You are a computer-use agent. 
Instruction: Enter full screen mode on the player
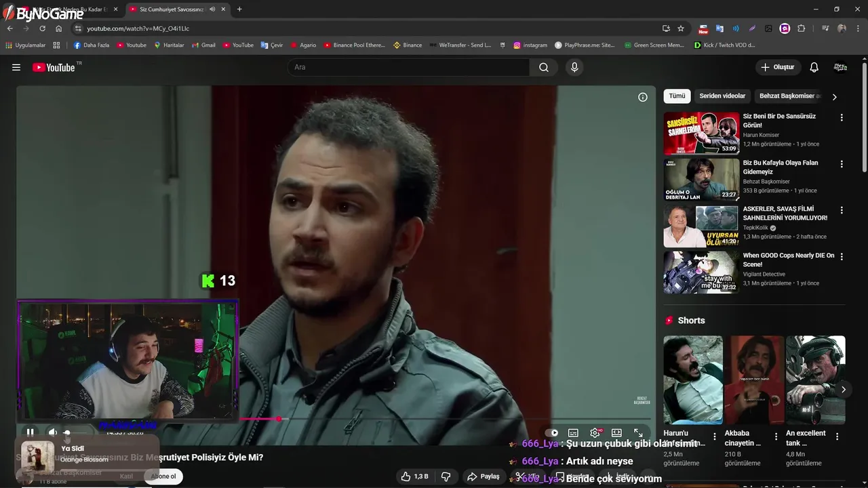click(638, 432)
